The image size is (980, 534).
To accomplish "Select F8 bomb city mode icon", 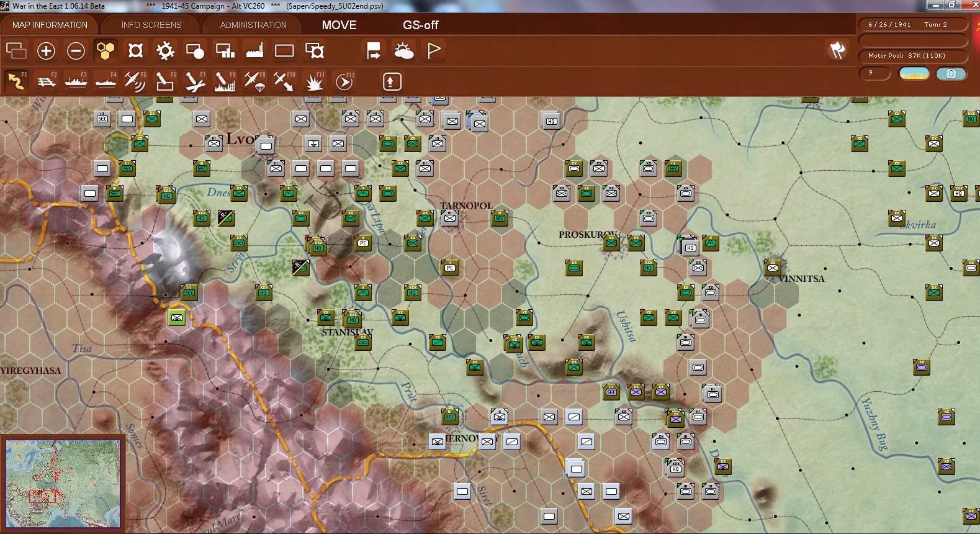I will 225,81.
